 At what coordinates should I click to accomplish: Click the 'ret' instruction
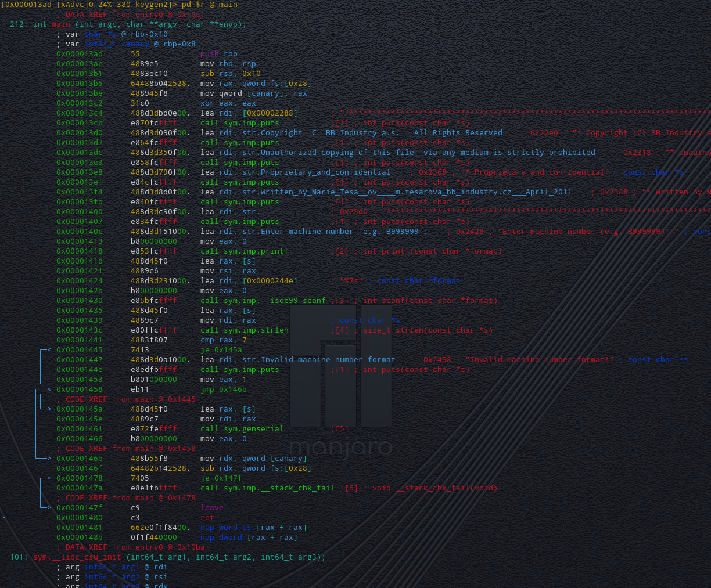(x=207, y=518)
